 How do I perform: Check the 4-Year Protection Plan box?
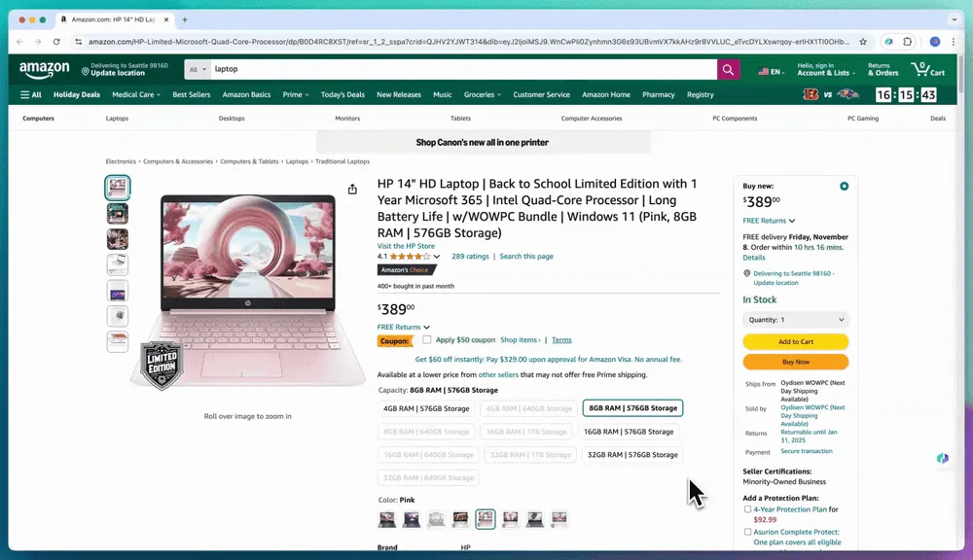tap(747, 509)
